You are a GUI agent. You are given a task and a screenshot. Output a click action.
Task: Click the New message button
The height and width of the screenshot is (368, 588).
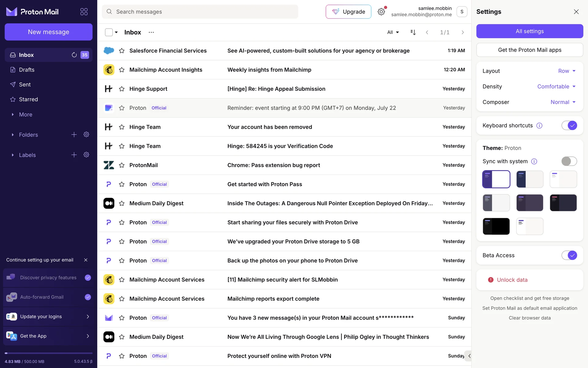[48, 32]
